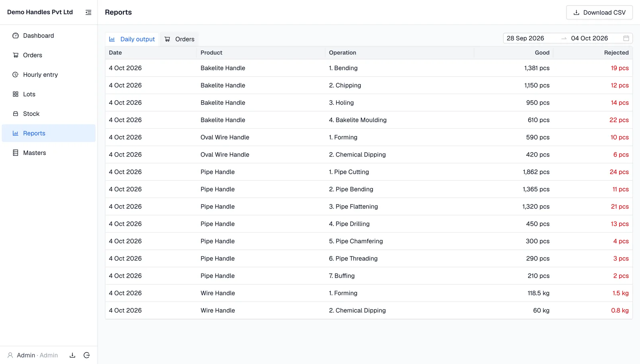Click the Daily output tab chart icon
640x364 pixels.
(x=112, y=39)
